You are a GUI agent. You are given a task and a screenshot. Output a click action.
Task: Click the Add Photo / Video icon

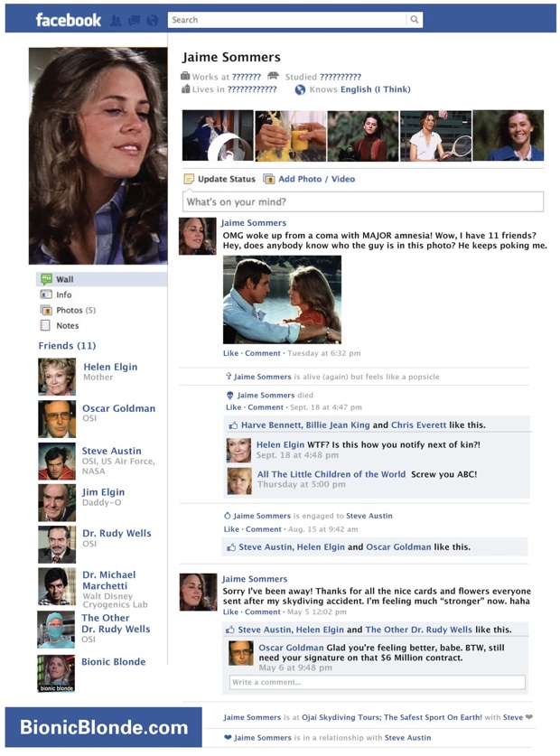[x=268, y=179]
